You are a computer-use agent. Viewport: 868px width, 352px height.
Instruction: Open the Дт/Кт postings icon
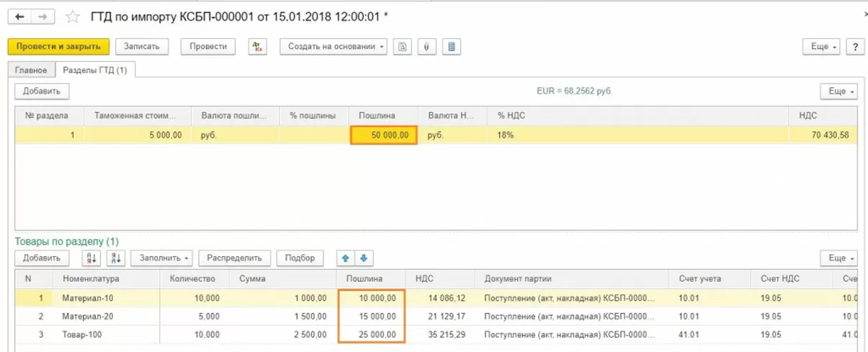click(257, 46)
